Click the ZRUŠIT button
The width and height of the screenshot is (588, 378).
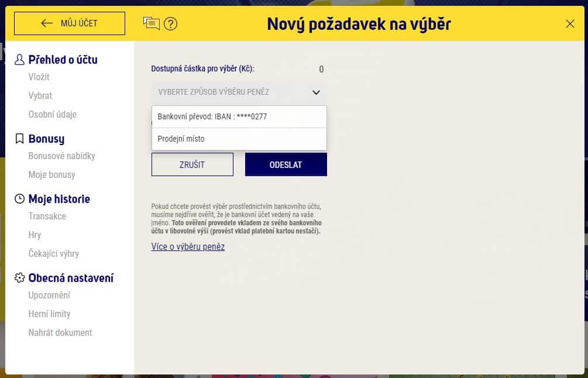pos(192,164)
